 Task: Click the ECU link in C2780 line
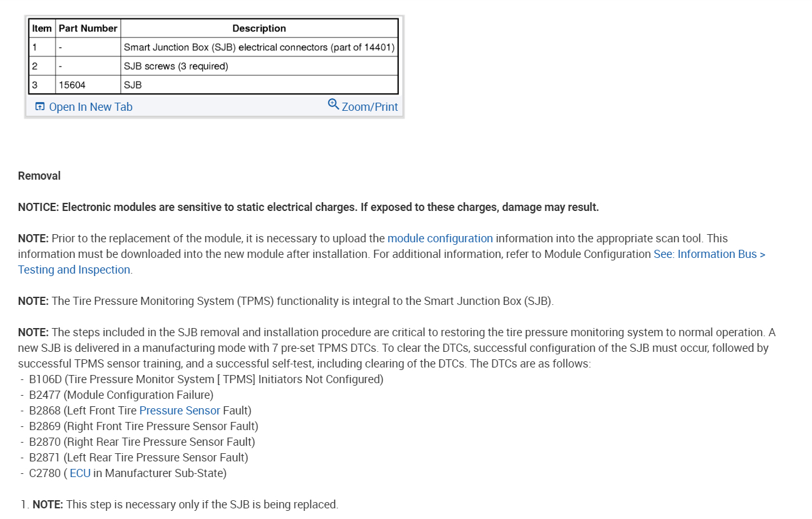click(80, 473)
